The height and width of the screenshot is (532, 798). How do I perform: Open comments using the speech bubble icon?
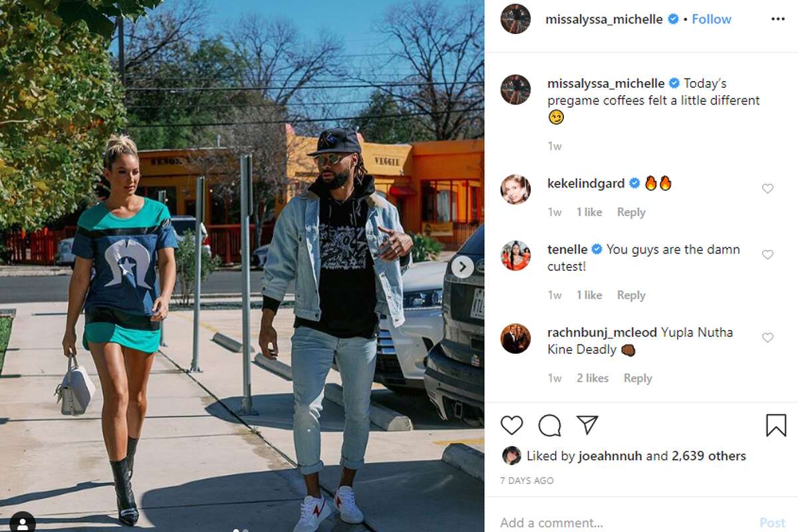click(549, 425)
